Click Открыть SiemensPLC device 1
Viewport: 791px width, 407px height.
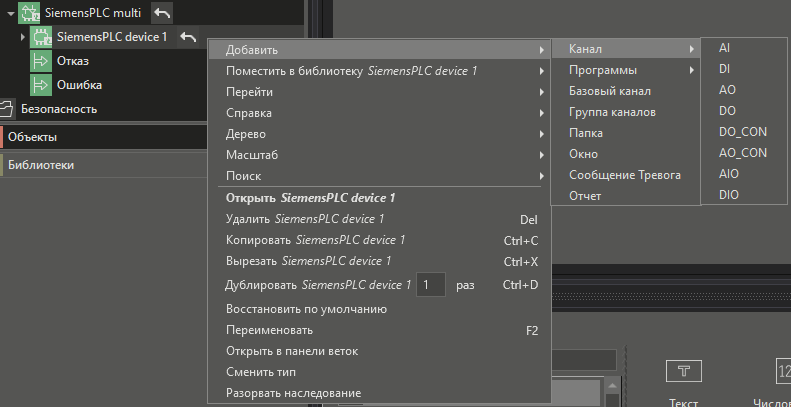[x=379, y=198]
